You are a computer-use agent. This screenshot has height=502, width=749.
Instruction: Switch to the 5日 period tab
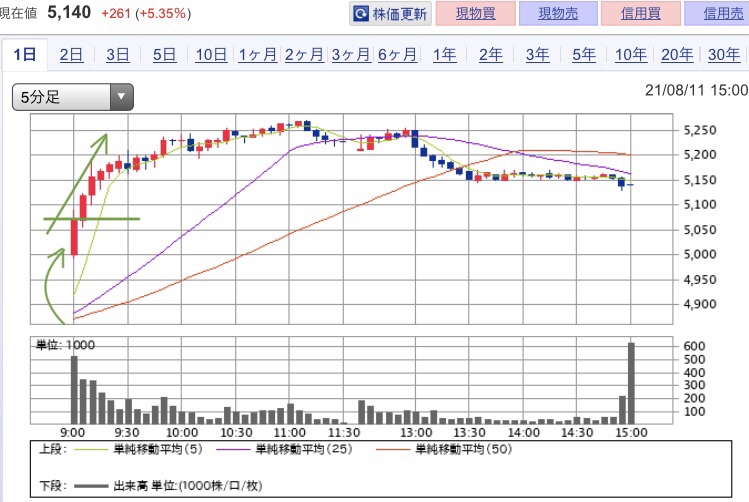tap(164, 55)
